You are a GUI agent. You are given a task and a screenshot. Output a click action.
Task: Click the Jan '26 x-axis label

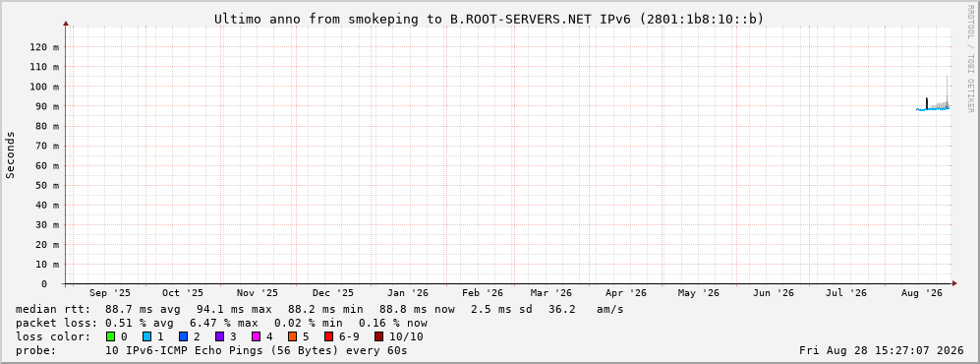click(x=408, y=293)
